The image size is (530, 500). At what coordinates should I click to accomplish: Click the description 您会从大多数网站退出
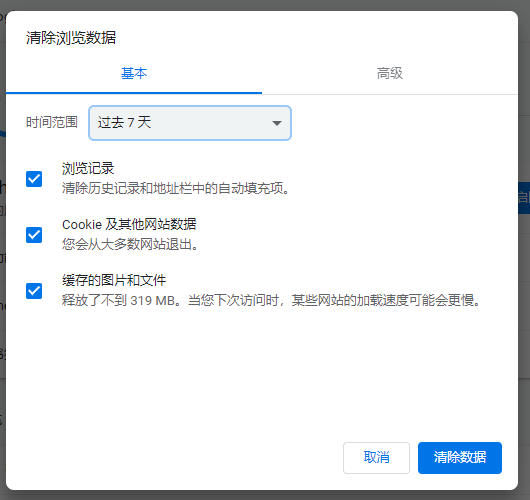click(130, 244)
